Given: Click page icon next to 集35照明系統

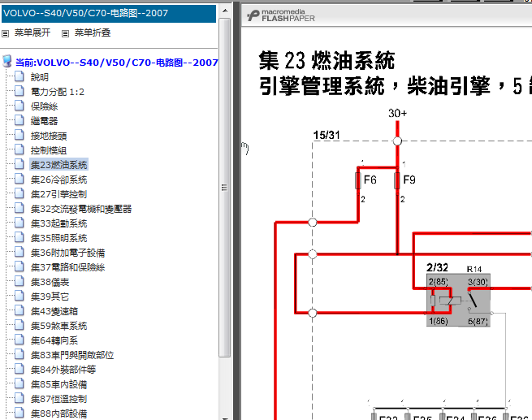Looking at the screenshot, I should click(x=19, y=237).
